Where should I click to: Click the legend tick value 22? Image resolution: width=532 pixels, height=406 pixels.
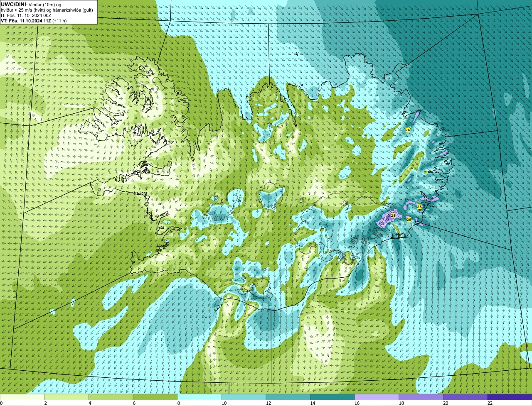click(x=490, y=403)
